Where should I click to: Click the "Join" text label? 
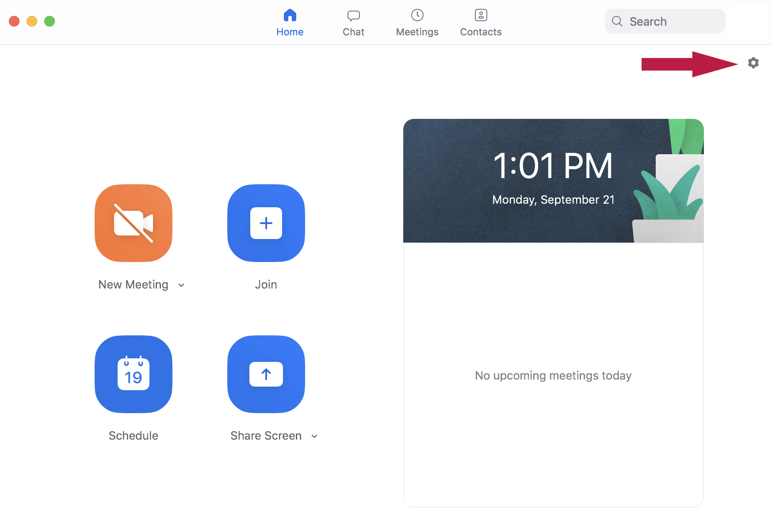266,285
